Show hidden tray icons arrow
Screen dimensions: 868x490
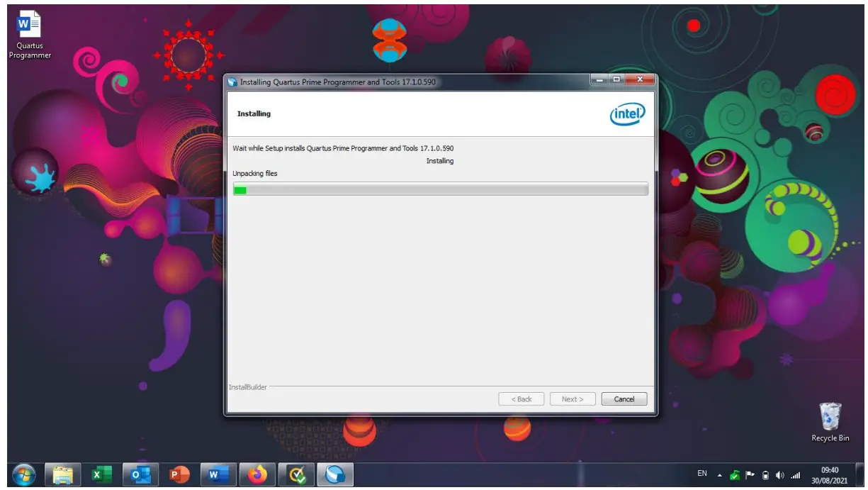pos(720,474)
